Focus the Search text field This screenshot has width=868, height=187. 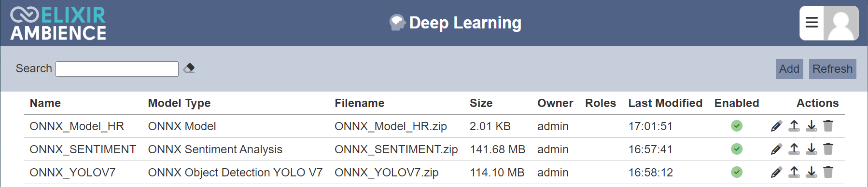click(117, 69)
